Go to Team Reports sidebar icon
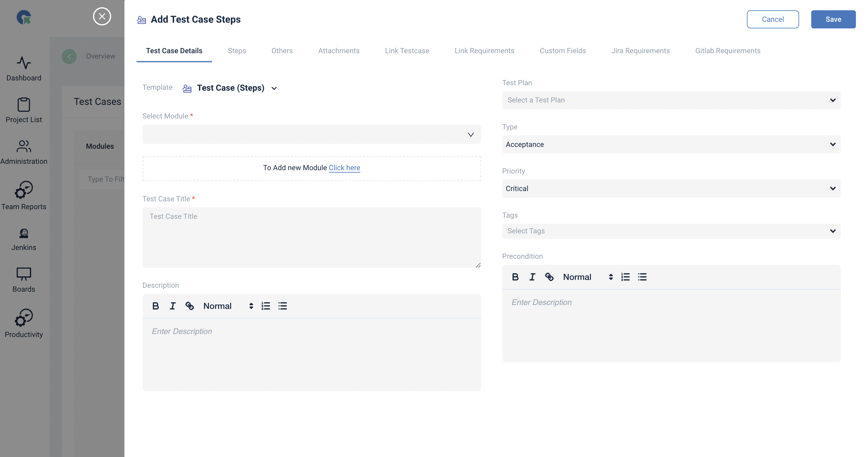 (24, 195)
